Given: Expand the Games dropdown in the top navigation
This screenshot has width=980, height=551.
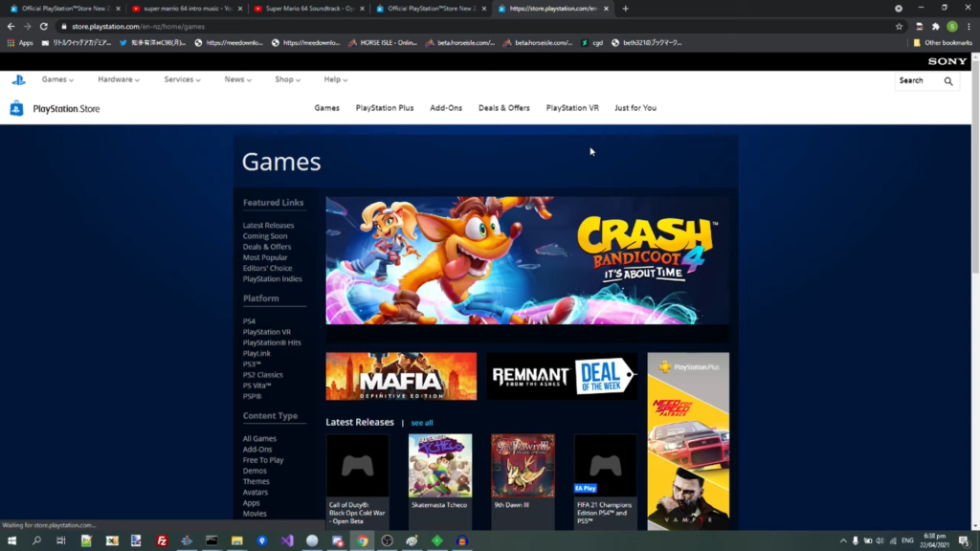Looking at the screenshot, I should point(57,80).
